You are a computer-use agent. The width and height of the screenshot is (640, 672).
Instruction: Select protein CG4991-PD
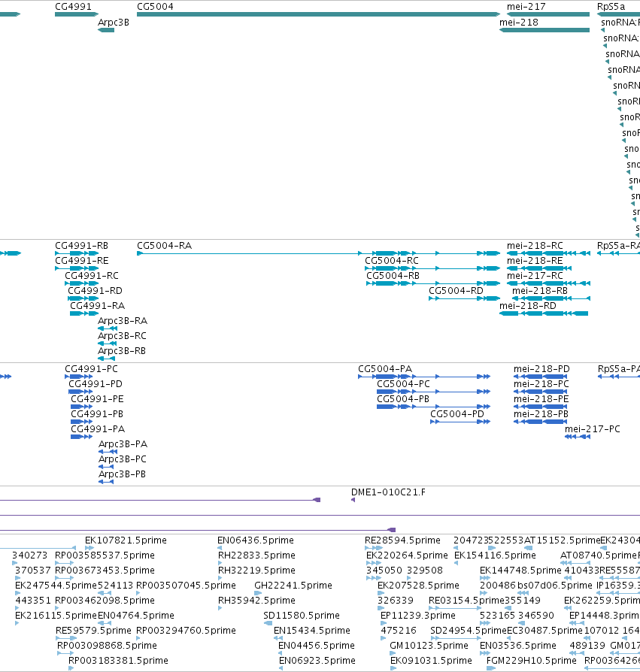(x=96, y=383)
